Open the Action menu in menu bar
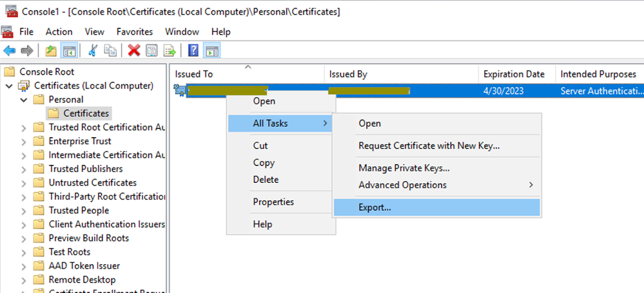The height and width of the screenshot is (293, 644). (x=59, y=32)
